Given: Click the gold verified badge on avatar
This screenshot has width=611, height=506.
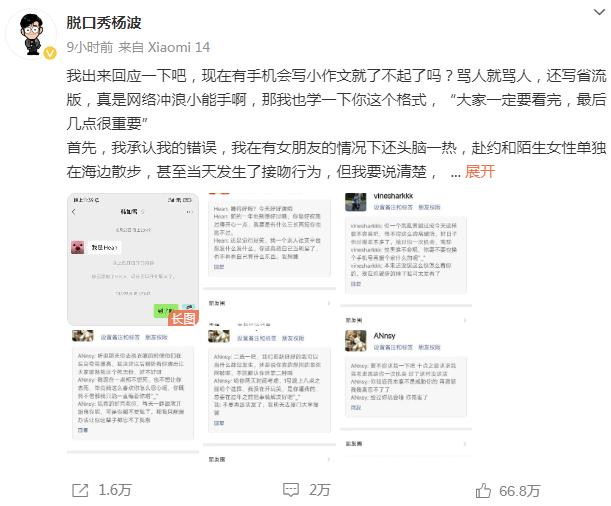Looking at the screenshot, I should coord(50,53).
